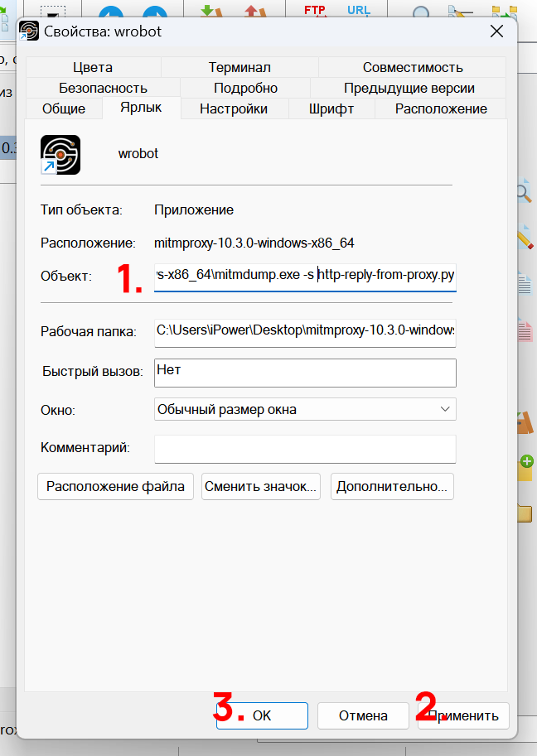The width and height of the screenshot is (537, 756).
Task: Open the Предыдущие версии tab
Action: click(409, 89)
